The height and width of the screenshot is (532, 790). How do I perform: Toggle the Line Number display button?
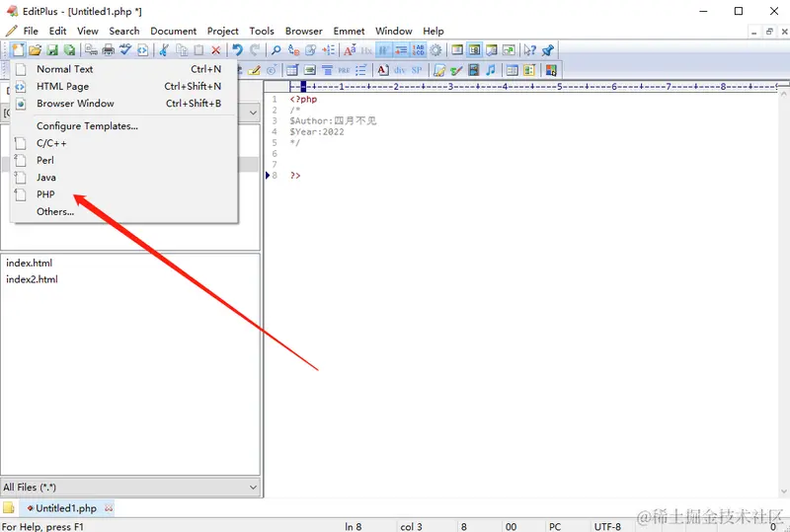(x=418, y=50)
